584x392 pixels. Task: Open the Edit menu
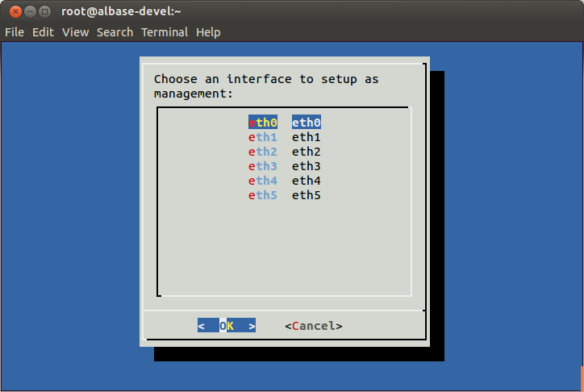[43, 32]
